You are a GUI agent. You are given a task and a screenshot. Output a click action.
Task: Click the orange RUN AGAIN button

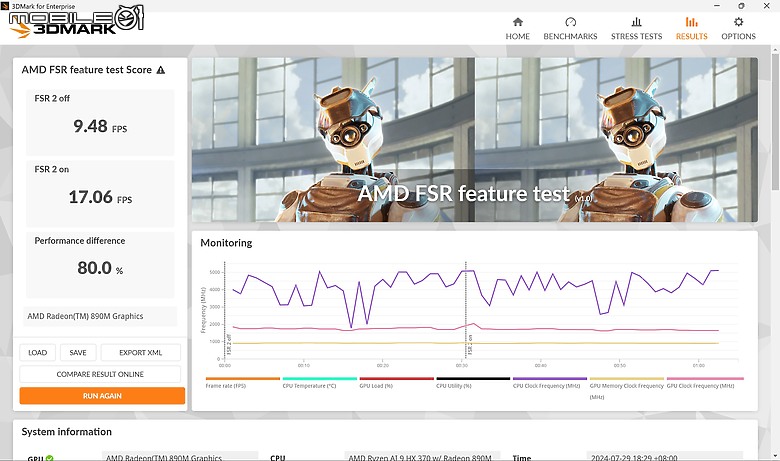(x=102, y=396)
